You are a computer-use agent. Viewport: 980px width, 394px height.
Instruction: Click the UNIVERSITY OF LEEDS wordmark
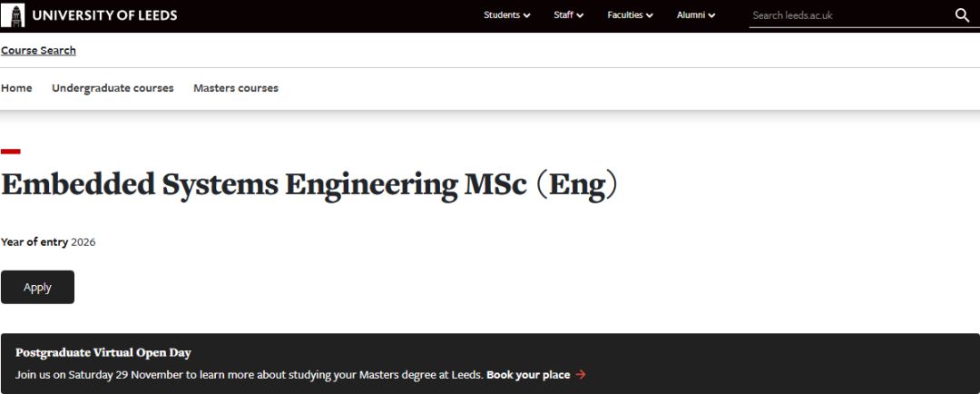pos(104,15)
